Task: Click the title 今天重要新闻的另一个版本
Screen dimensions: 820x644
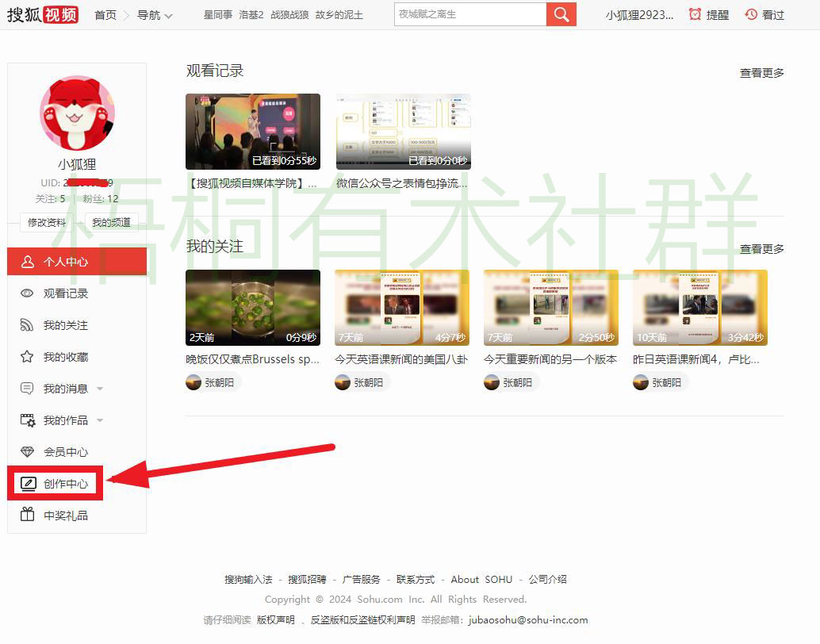Action: tap(550, 359)
